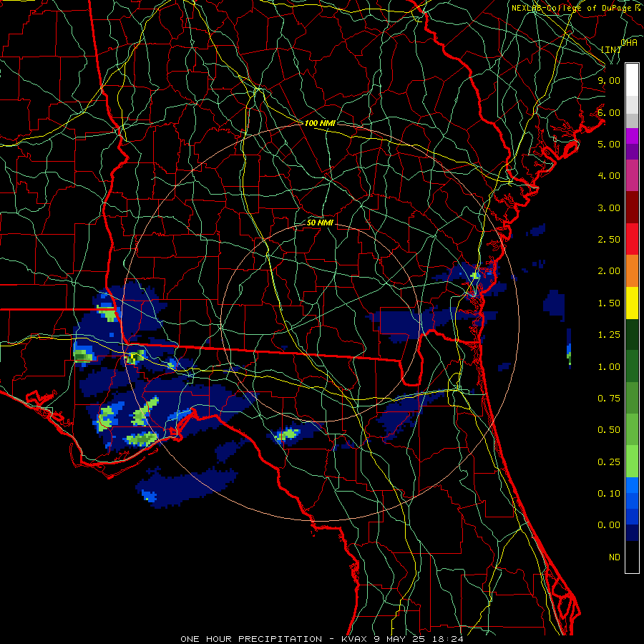Select the '3.00' legend value
Image resolution: width=644 pixels, height=644 pixels.
pos(609,208)
